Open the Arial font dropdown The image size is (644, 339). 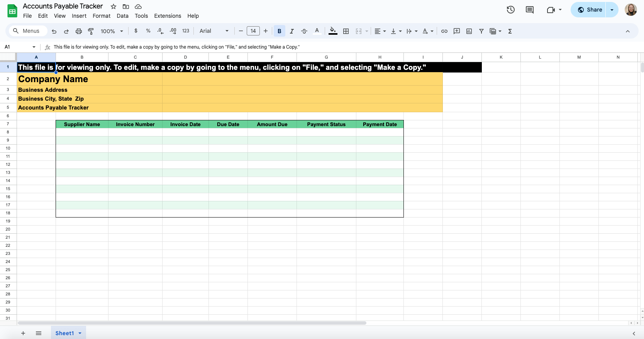tap(214, 31)
